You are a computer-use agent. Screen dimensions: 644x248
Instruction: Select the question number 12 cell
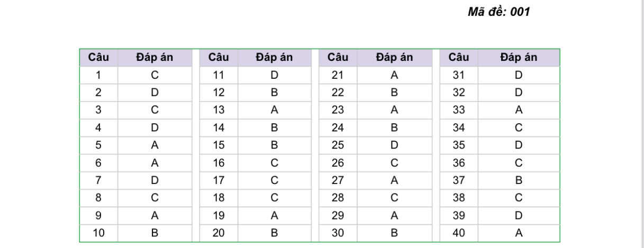click(x=219, y=93)
